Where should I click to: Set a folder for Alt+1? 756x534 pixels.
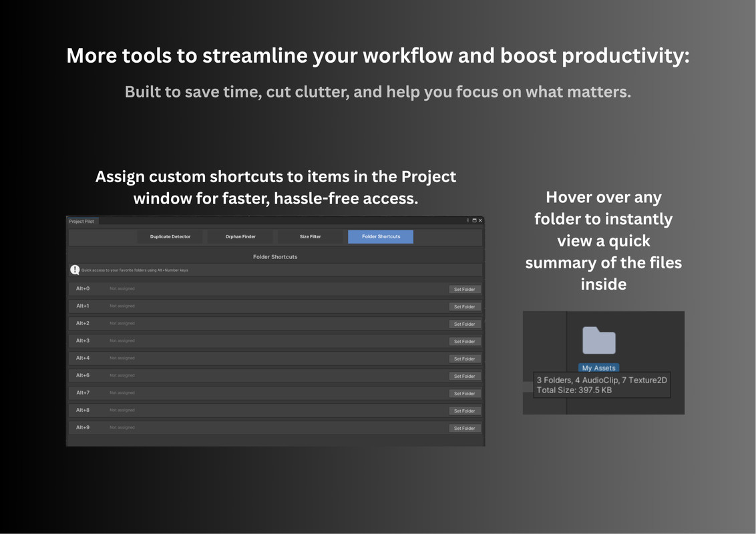(x=465, y=306)
